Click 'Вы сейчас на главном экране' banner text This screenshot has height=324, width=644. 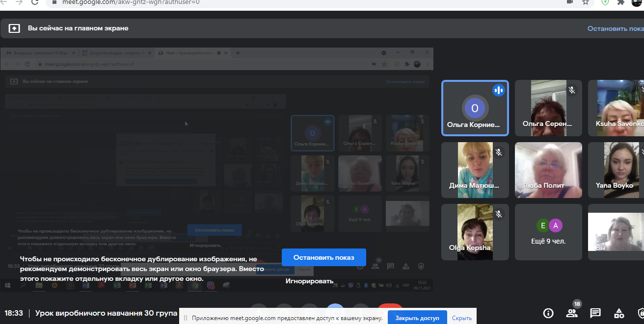[78, 28]
